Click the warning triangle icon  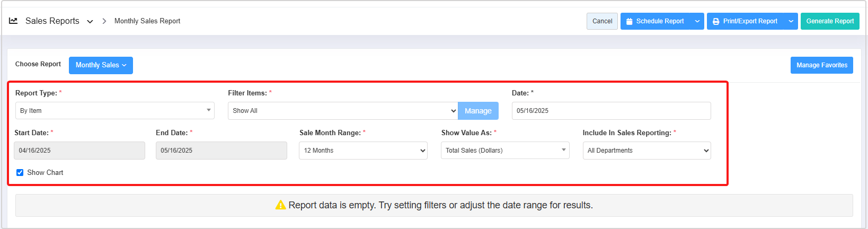280,205
